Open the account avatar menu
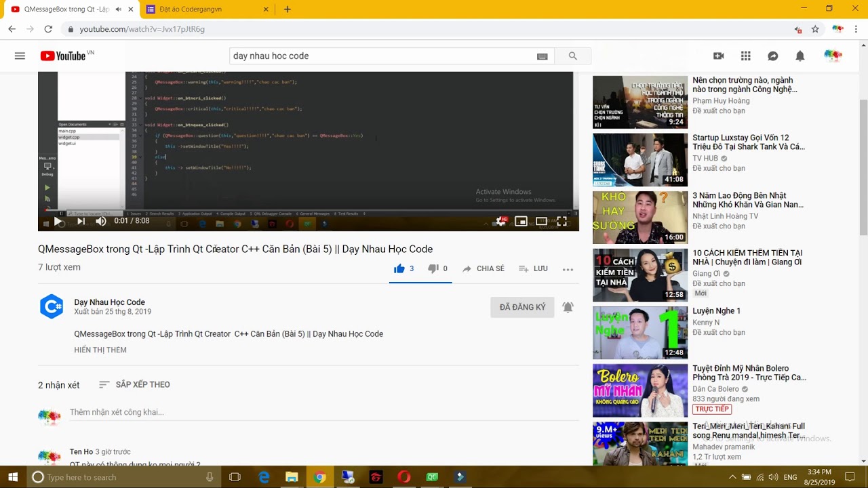Image resolution: width=868 pixels, height=488 pixels. click(x=833, y=56)
